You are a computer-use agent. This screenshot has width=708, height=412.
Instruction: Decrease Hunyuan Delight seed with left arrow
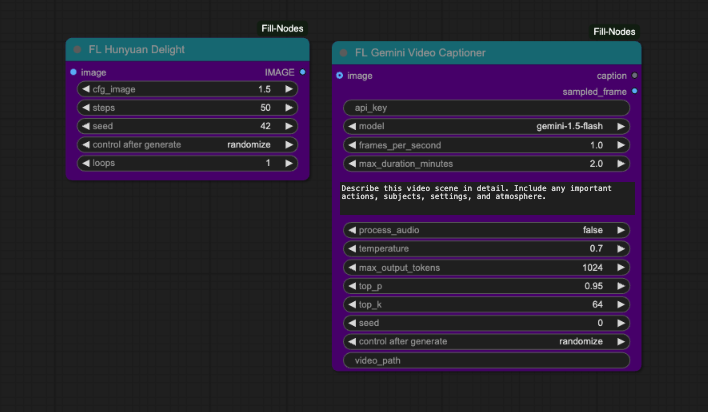pos(86,126)
